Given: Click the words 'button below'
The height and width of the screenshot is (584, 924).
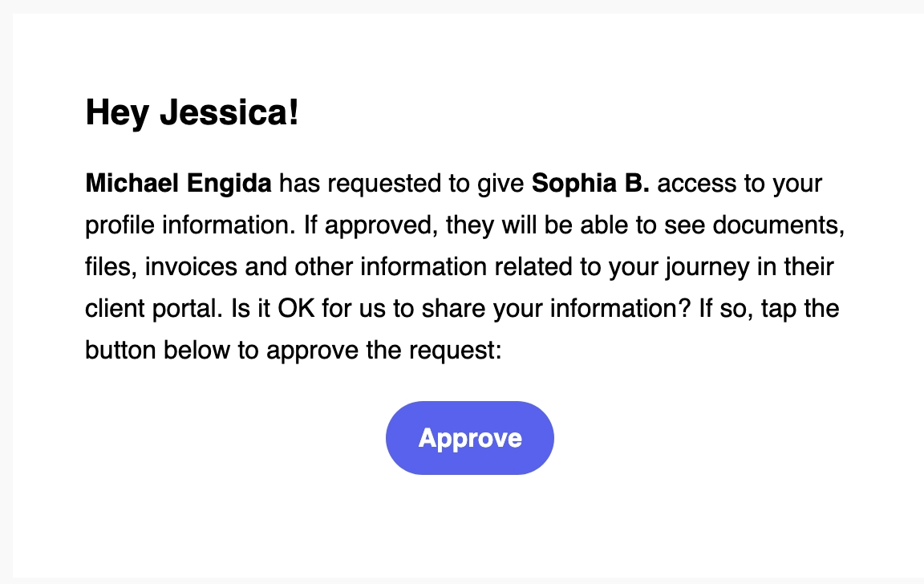Looking at the screenshot, I should tap(157, 351).
